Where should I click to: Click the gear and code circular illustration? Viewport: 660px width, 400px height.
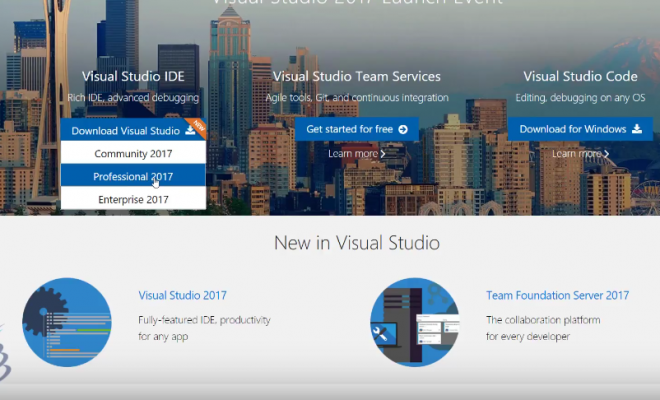click(67, 322)
